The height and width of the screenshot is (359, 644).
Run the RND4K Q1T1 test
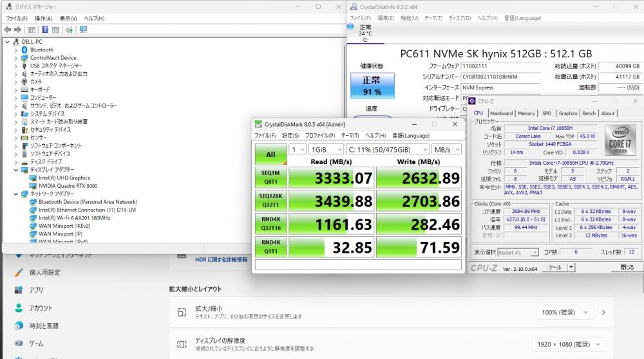[270, 246]
